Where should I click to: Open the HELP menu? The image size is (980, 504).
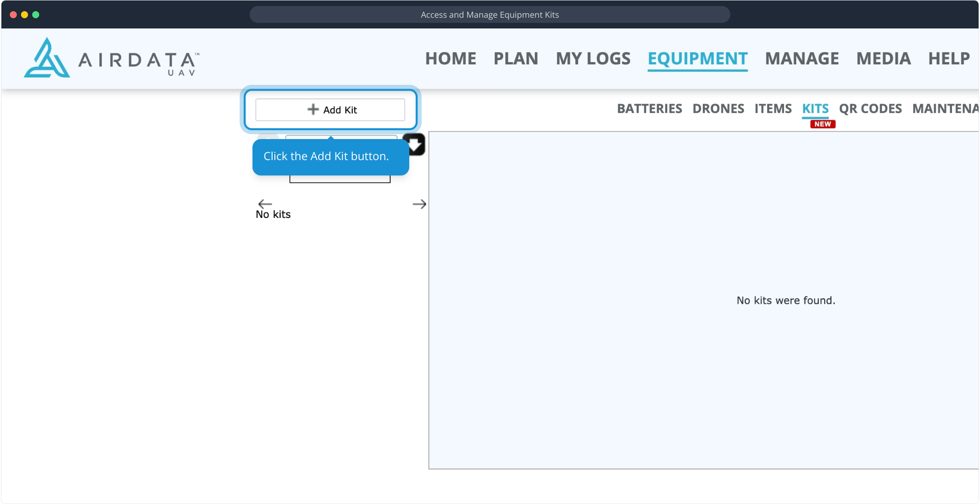coord(949,59)
